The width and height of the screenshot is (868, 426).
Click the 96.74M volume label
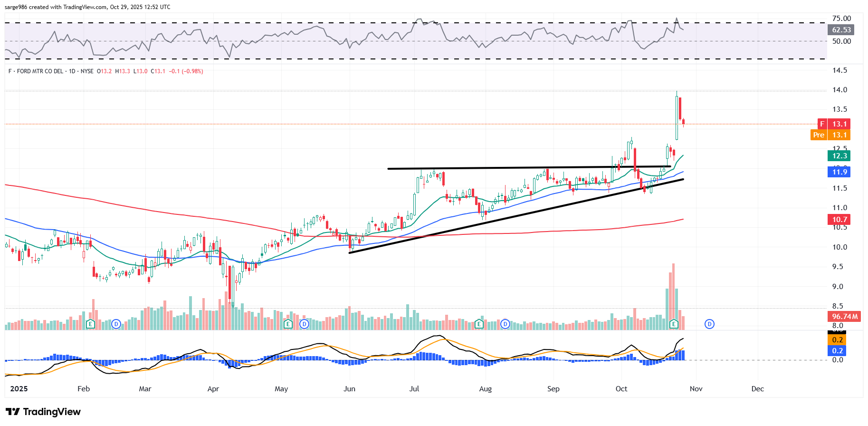tap(844, 317)
